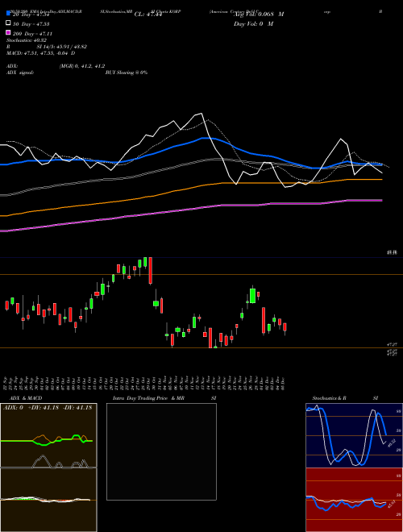Click the 40.32 value in Stochastics panel
Screen dimensions: 403x532
pyautogui.click(x=392, y=442)
